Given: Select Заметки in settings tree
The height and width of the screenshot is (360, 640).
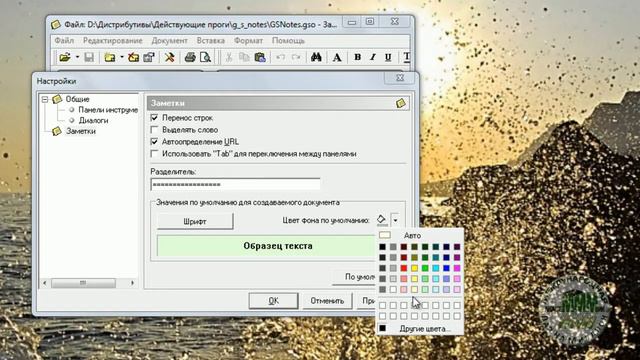Looking at the screenshot, I should pos(81,131).
